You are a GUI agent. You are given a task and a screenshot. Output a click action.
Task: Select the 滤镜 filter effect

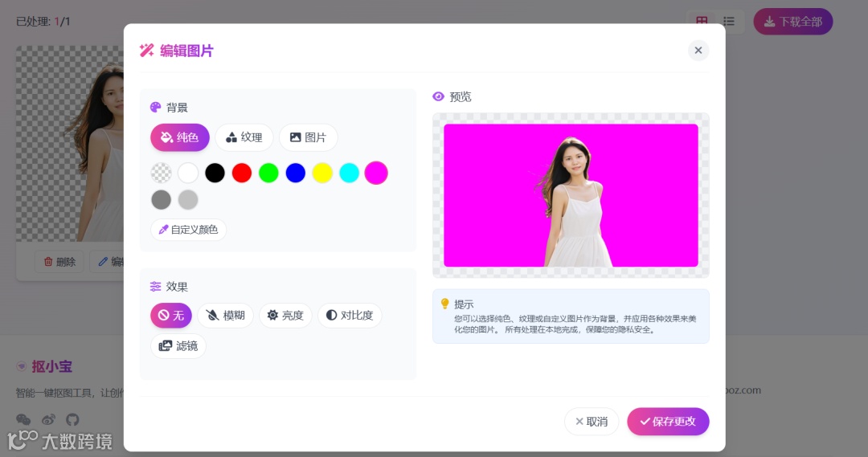click(x=178, y=346)
